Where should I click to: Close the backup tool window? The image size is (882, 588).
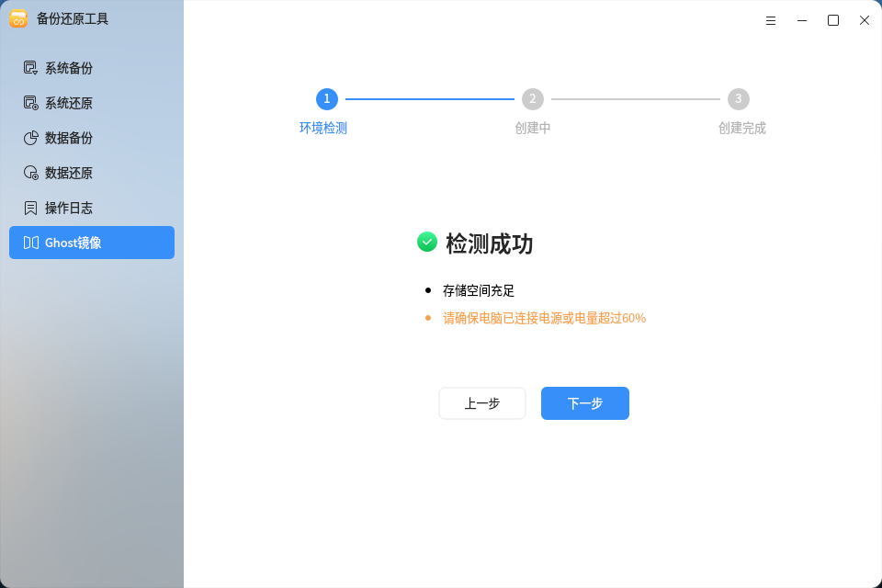(865, 20)
